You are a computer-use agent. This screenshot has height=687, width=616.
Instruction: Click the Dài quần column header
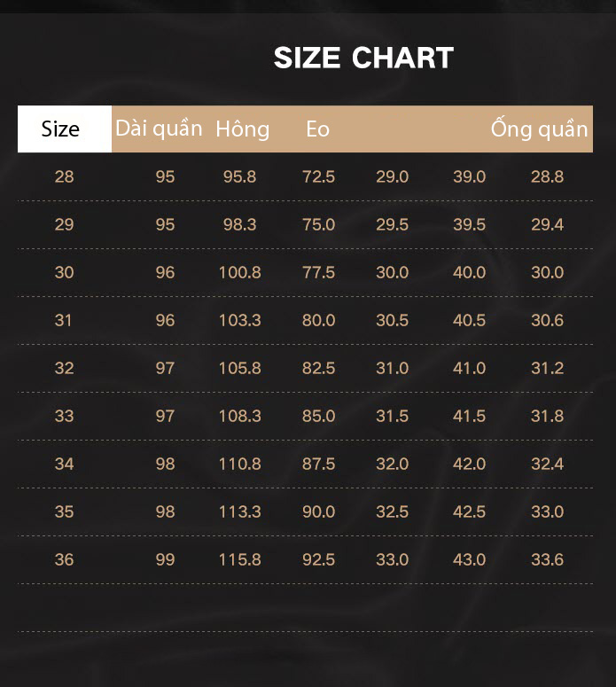click(159, 129)
